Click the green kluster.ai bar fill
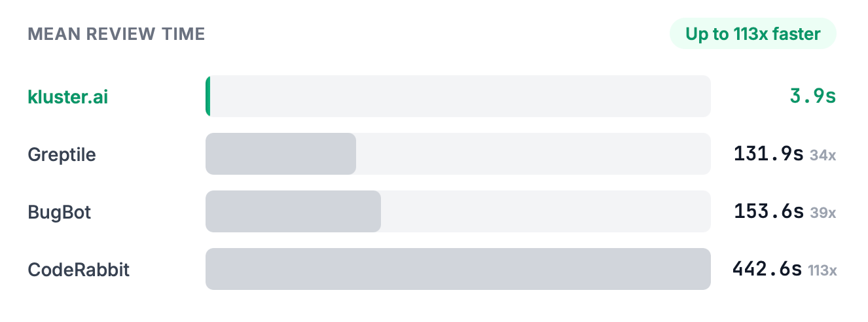868x322 pixels. (x=208, y=96)
